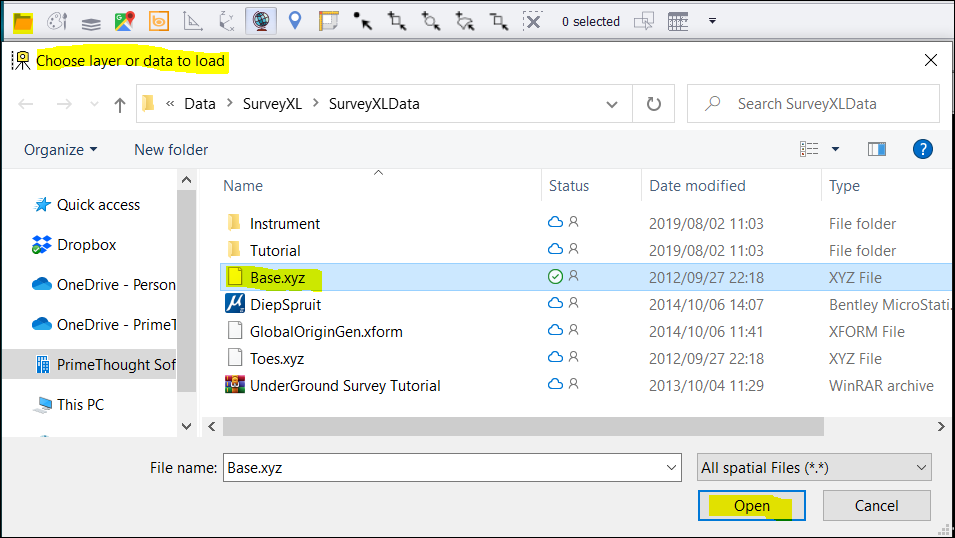Click the clear selection X icon
This screenshot has width=955, height=538.
533,21
